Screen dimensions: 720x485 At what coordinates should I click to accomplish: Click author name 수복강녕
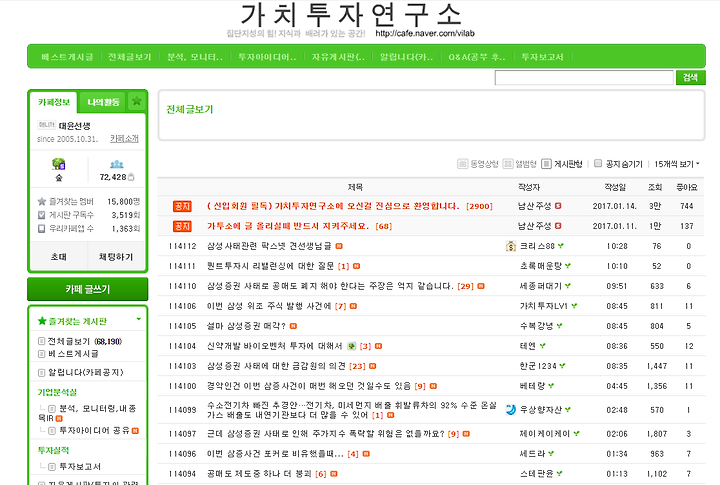tap(536, 326)
